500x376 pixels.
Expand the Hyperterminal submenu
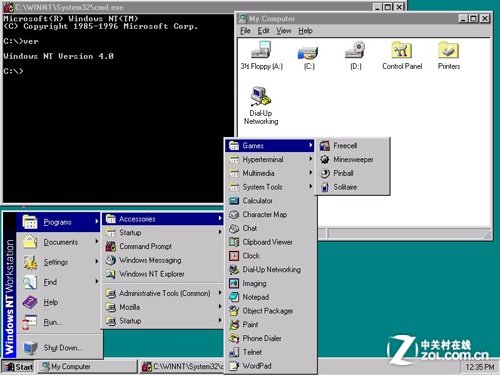pyautogui.click(x=270, y=159)
